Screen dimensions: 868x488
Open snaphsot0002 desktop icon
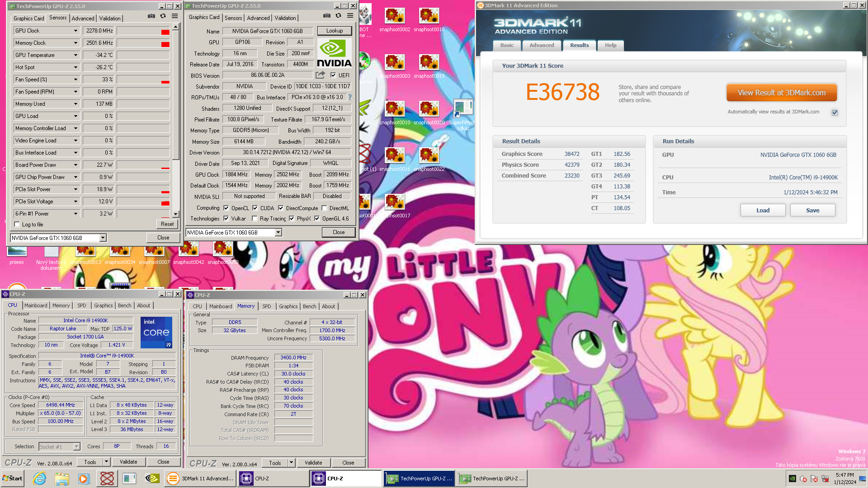point(395,20)
